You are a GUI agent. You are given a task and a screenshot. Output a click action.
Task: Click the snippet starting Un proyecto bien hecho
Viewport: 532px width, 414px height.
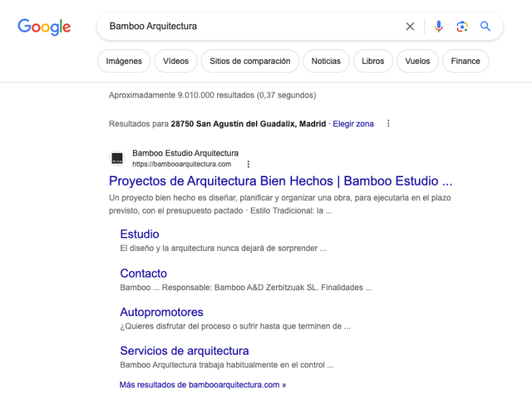280,204
